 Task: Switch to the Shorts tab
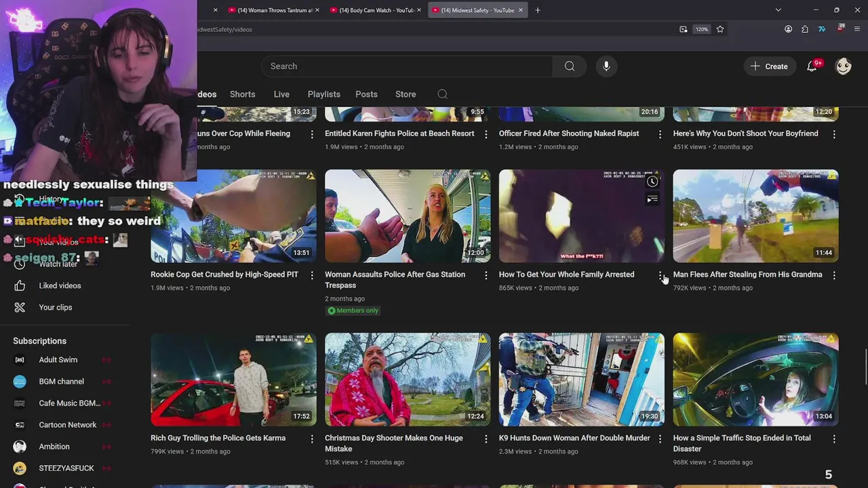(242, 94)
